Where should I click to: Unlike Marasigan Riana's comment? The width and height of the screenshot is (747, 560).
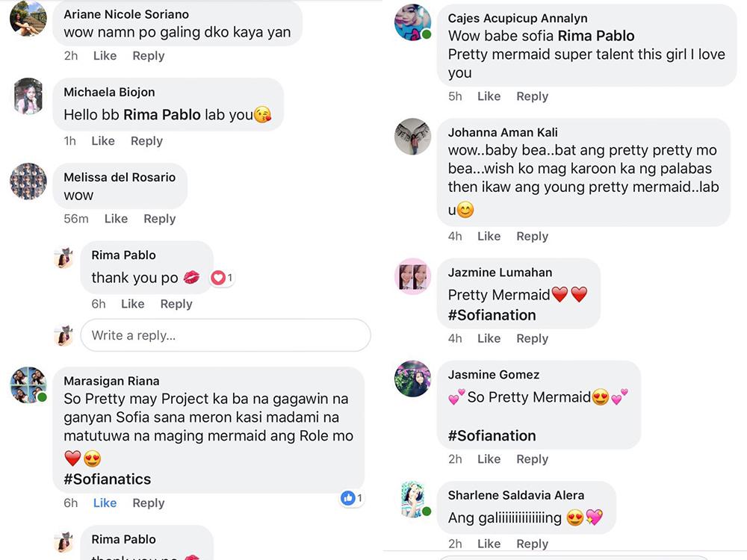pyautogui.click(x=105, y=503)
